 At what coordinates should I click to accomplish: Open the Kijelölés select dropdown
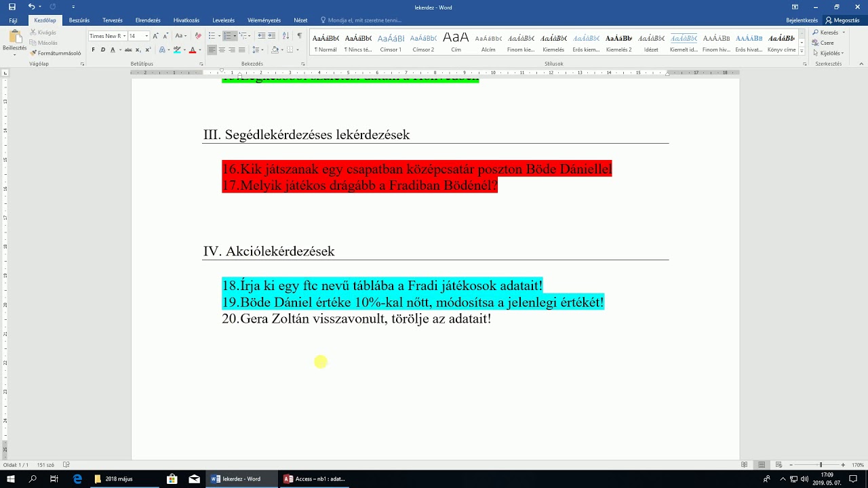pos(828,53)
